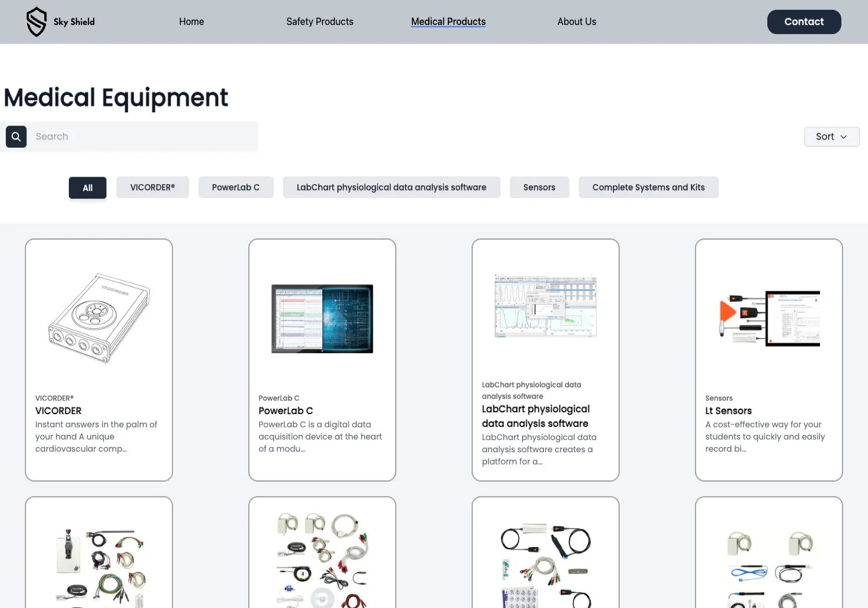
Task: Filter by LabChart physiological data analysis software
Action: tap(392, 188)
